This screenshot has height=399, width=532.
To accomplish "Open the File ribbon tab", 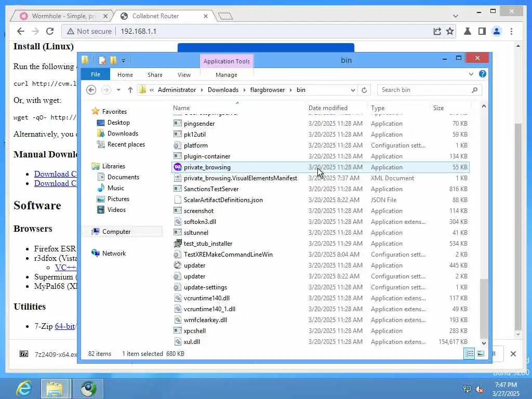I will pyautogui.click(x=96, y=74).
